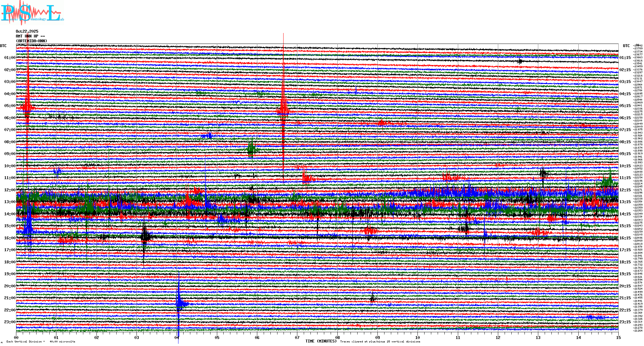The image size is (644, 346).
Task: Select the 12:00 hour label on left
Action: (x=10, y=190)
